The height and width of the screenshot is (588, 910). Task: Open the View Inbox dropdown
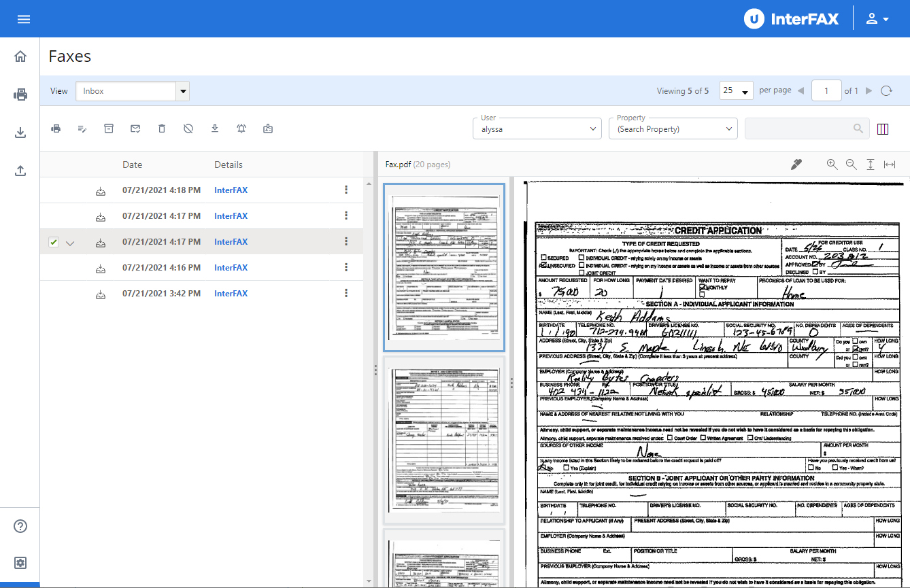click(182, 90)
